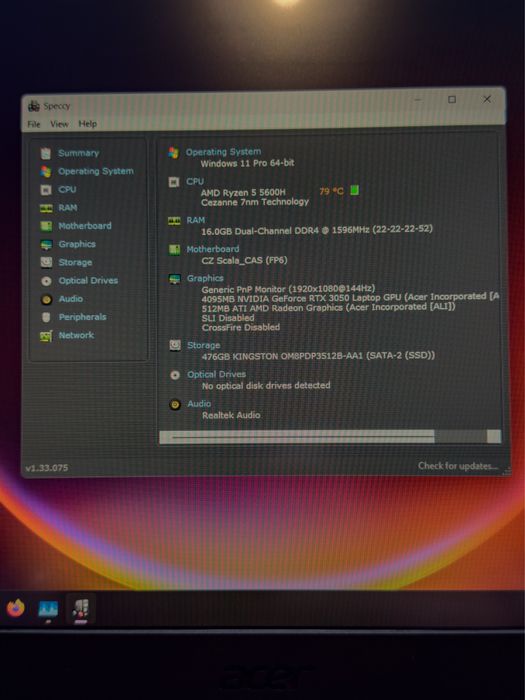The image size is (525, 700).
Task: Click the Realtek Audio text
Action: (231, 415)
